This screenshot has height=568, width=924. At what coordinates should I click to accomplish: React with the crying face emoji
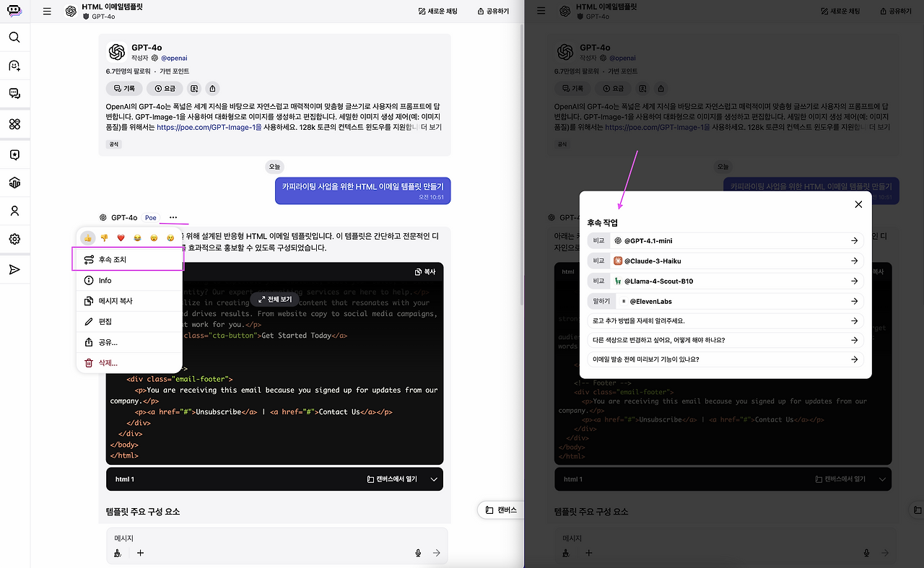170,237
